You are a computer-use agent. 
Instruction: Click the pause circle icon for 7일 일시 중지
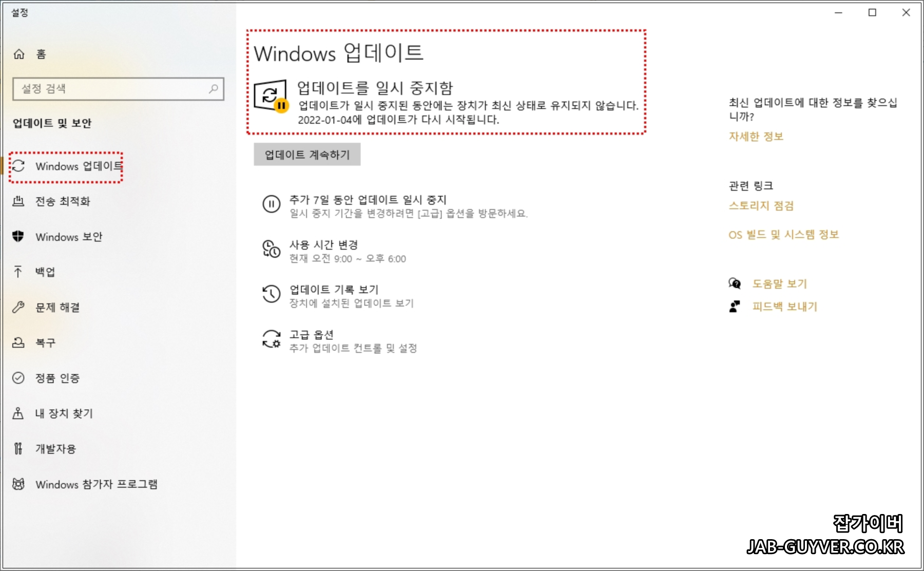[x=272, y=204]
